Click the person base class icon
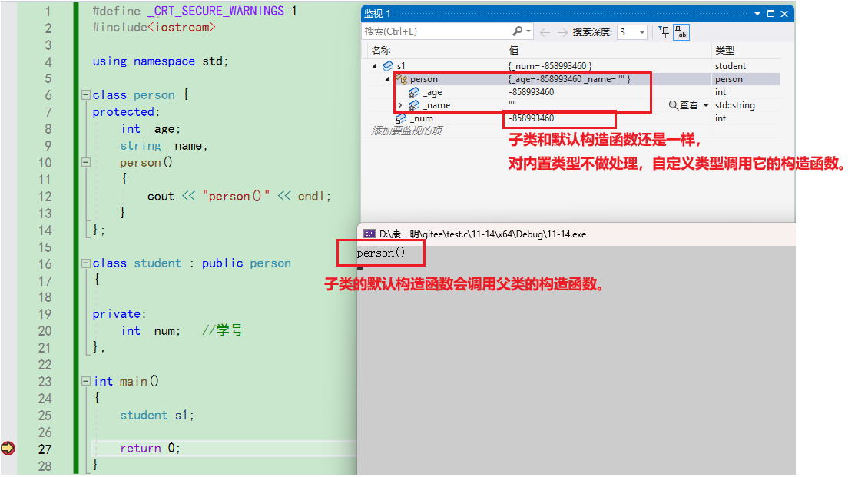Image resolution: width=868 pixels, height=477 pixels. click(401, 79)
